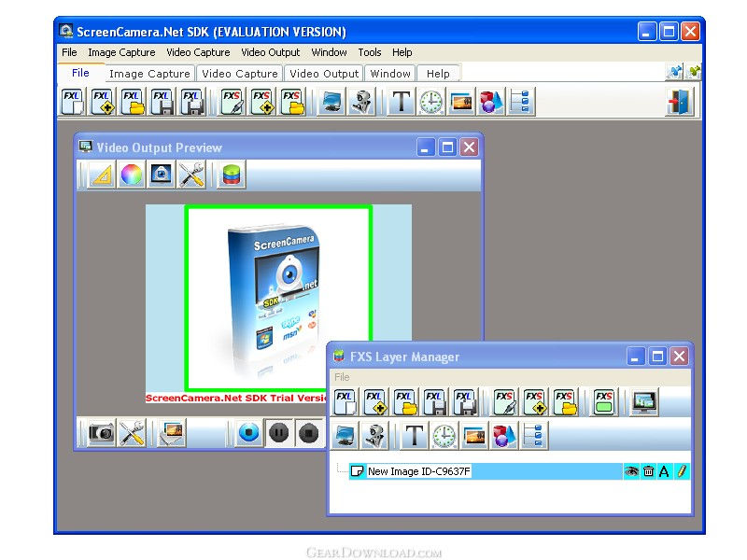Screen dimensions: 747x560
Task: Click FXL single-floppy save icon in main toolbar
Action: (x=162, y=102)
